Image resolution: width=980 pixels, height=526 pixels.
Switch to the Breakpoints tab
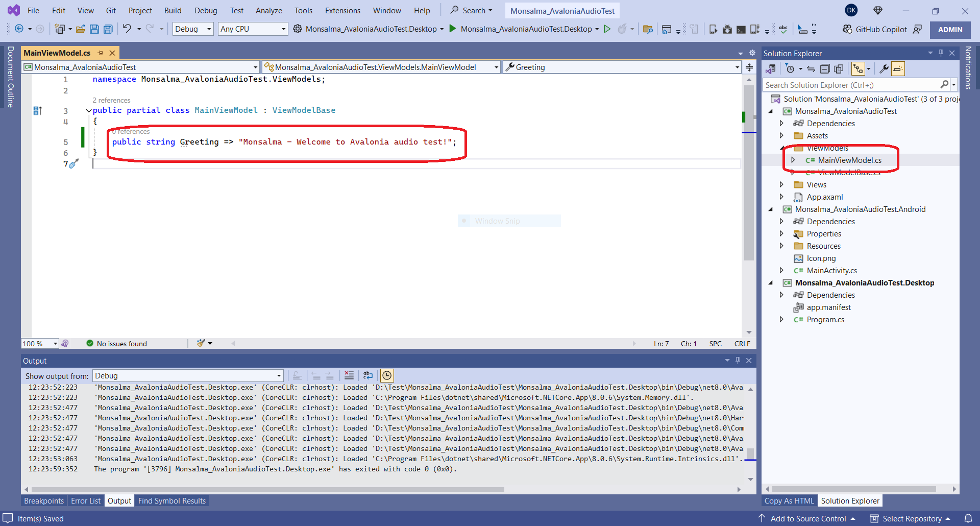coord(44,501)
